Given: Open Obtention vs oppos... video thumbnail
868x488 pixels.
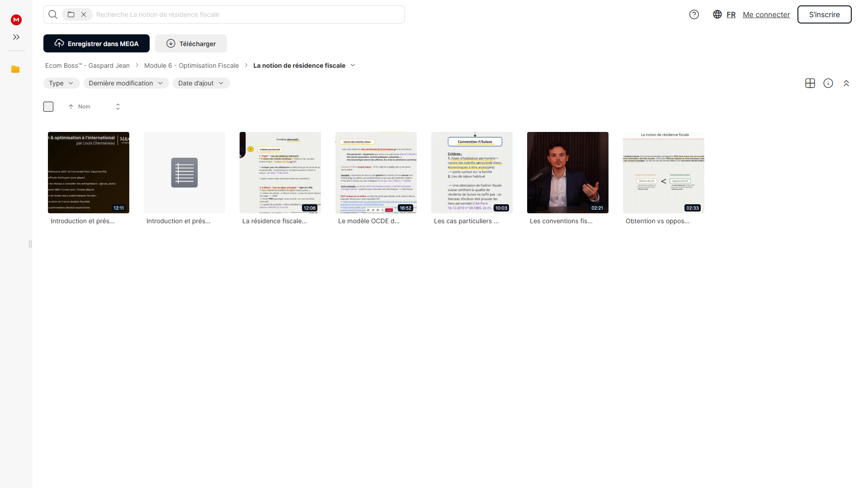Looking at the screenshot, I should point(664,173).
